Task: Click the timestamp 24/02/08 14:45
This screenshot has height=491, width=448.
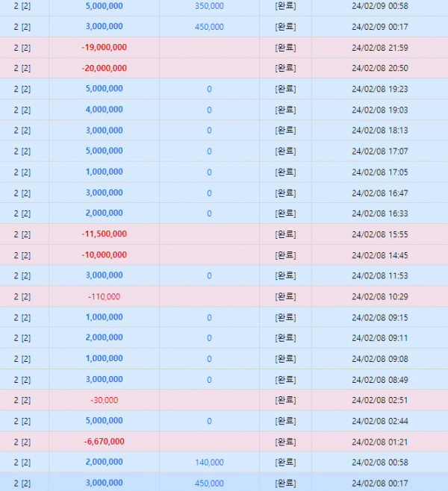Action: (x=380, y=255)
